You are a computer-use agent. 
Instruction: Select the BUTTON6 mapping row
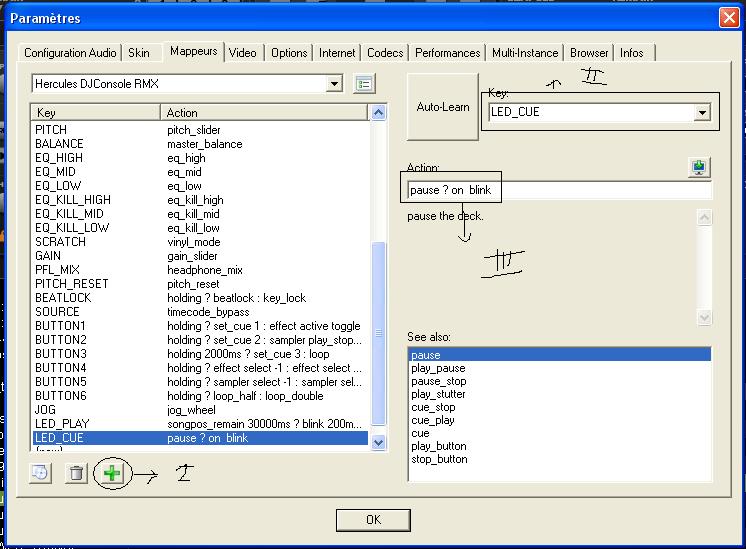pos(200,396)
